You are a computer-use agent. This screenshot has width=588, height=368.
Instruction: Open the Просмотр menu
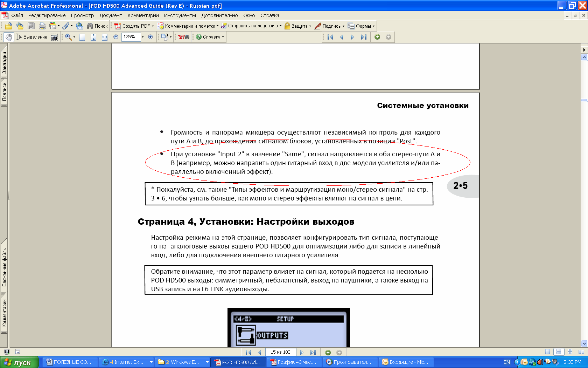(82, 15)
